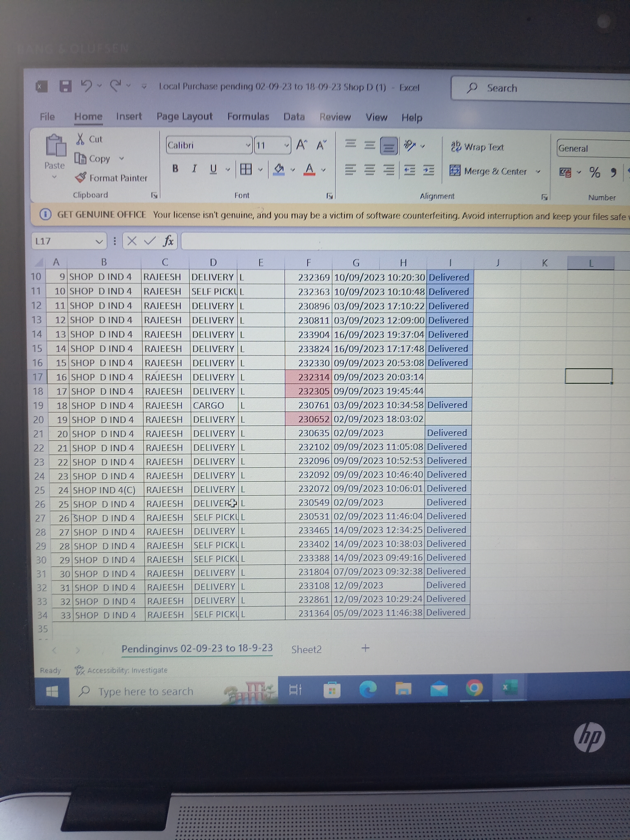Image resolution: width=630 pixels, height=840 pixels.
Task: Align text right icon
Action: point(388,170)
